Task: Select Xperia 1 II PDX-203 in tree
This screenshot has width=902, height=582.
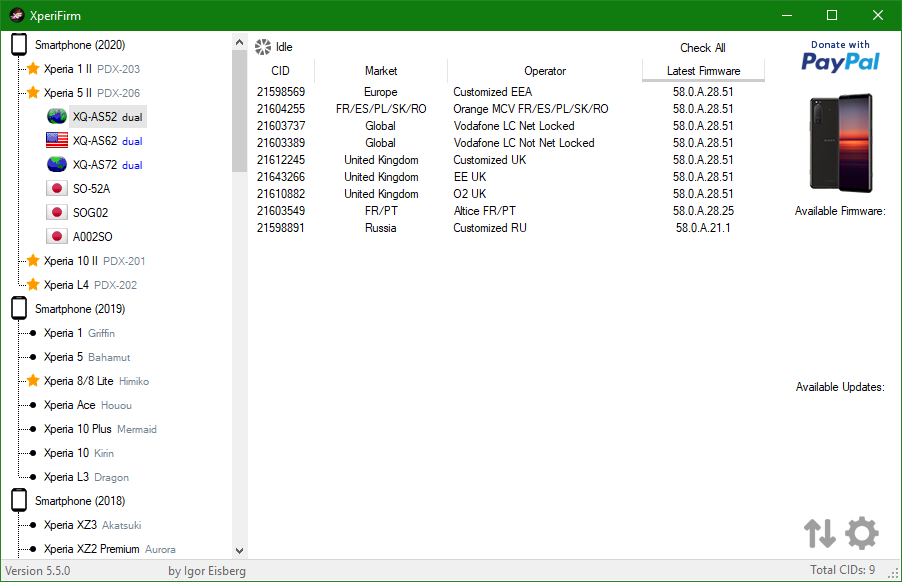Action: click(x=91, y=69)
